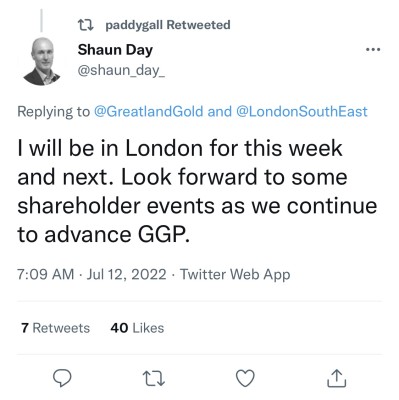Image resolution: width=399 pixels, height=400 pixels.
Task: Open the share upload icon
Action: coord(337,378)
